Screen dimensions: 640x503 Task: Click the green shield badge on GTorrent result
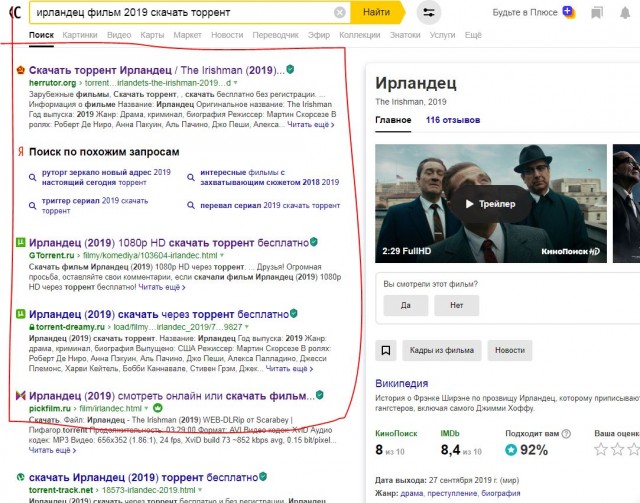(313, 242)
